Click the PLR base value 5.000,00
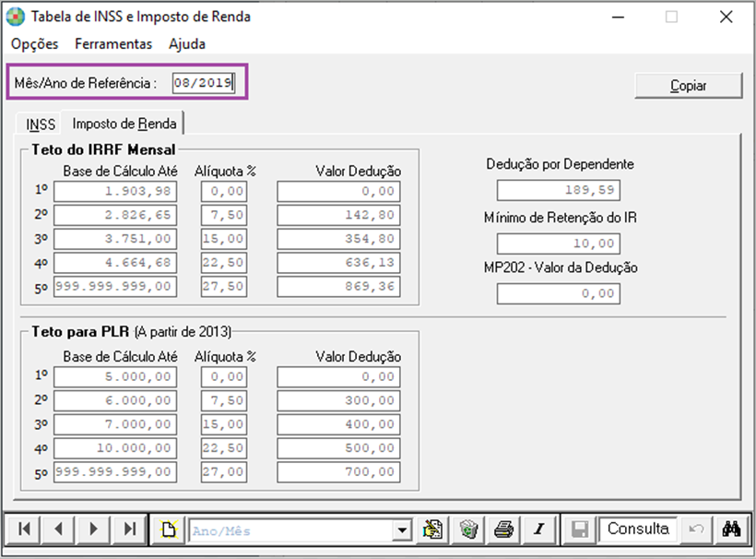Viewport: 756px width, 559px height. (115, 377)
